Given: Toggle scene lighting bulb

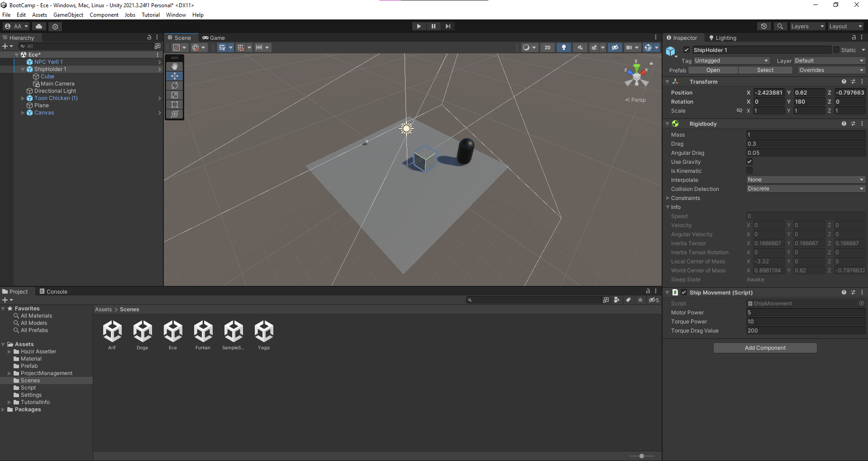Looking at the screenshot, I should tap(563, 48).
